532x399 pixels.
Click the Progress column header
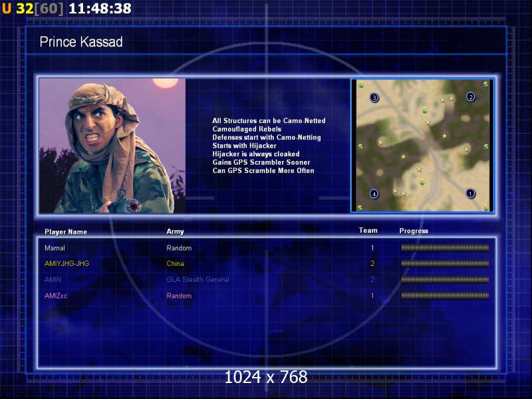(414, 231)
